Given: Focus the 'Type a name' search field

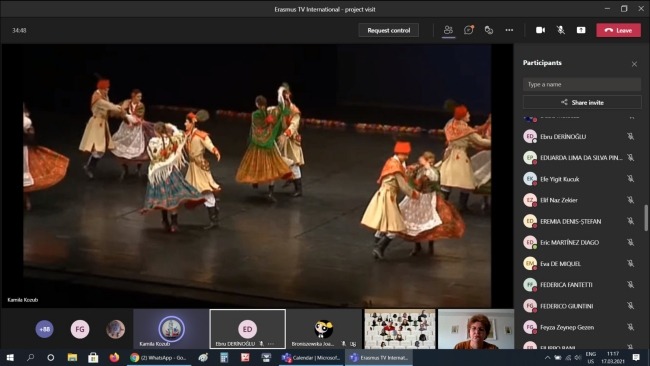Looking at the screenshot, I should tap(582, 84).
